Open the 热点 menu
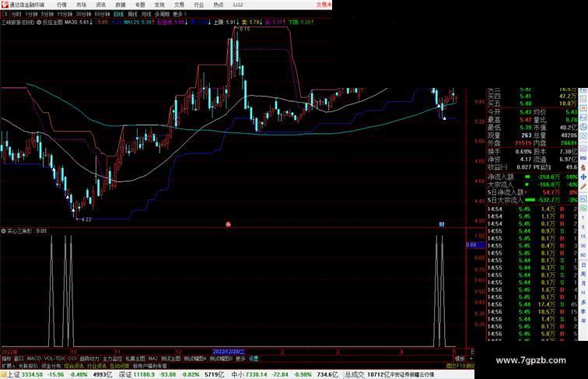The height and width of the screenshot is (379, 588). point(219,5)
